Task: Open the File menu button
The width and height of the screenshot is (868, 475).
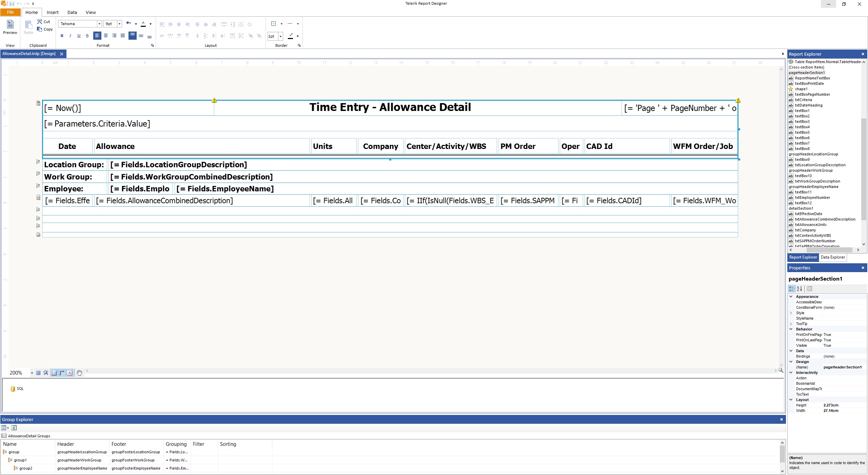Action: click(11, 12)
